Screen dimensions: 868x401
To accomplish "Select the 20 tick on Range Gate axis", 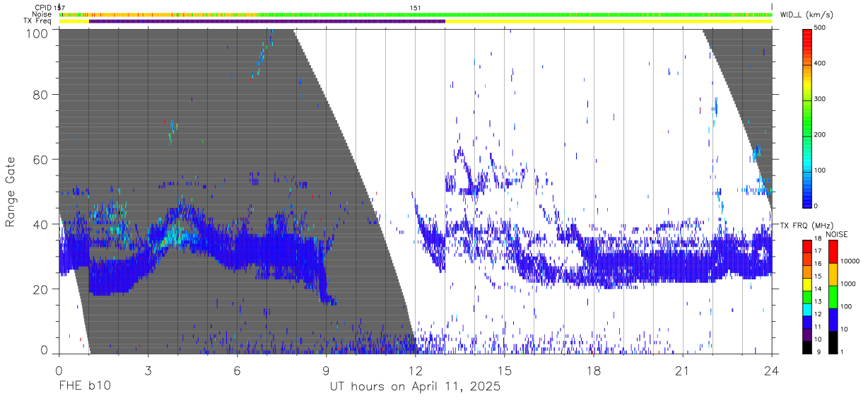I will tap(40, 290).
